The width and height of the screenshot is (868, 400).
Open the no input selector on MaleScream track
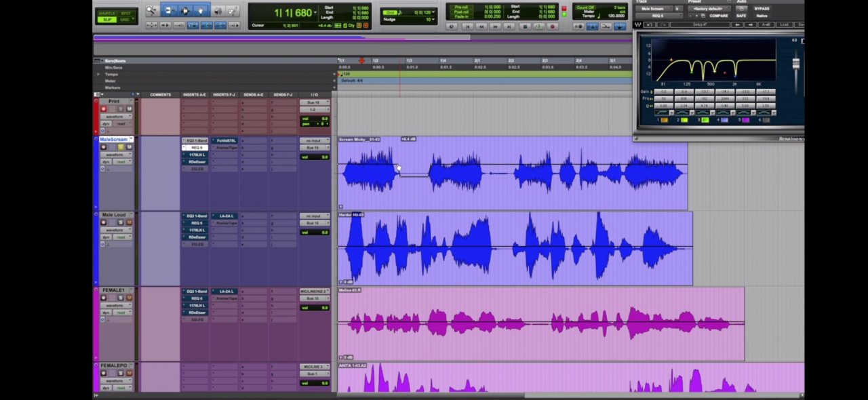point(315,140)
